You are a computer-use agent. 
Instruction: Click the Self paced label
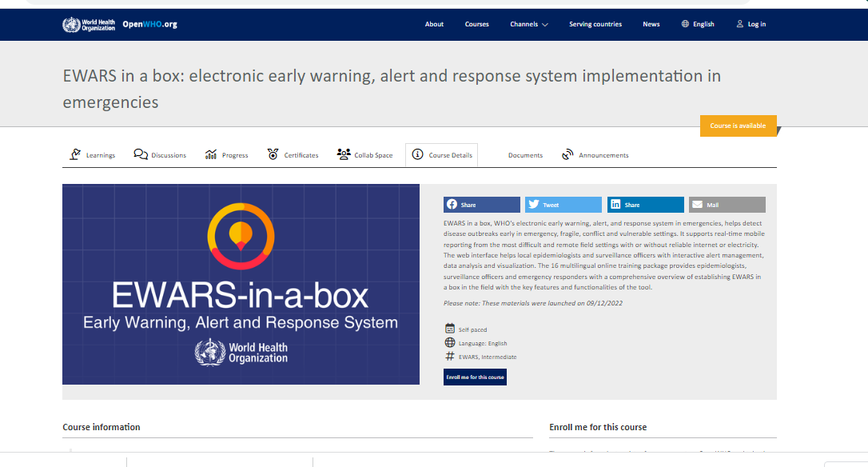pos(472,329)
